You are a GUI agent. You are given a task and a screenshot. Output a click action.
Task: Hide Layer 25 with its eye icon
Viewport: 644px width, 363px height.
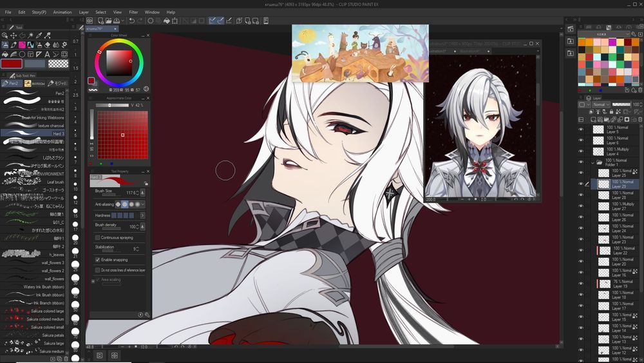tap(581, 173)
